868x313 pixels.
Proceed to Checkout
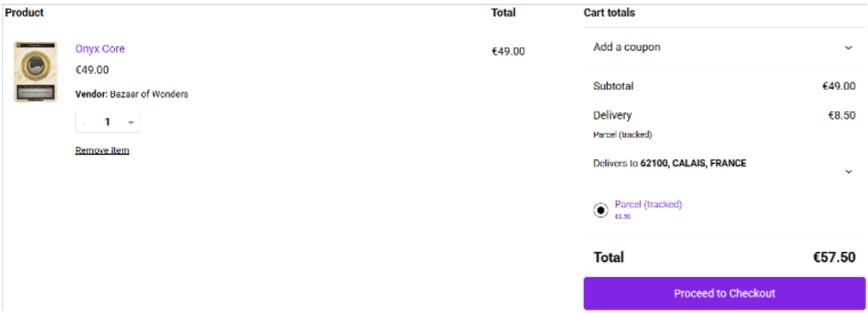pyautogui.click(x=724, y=294)
